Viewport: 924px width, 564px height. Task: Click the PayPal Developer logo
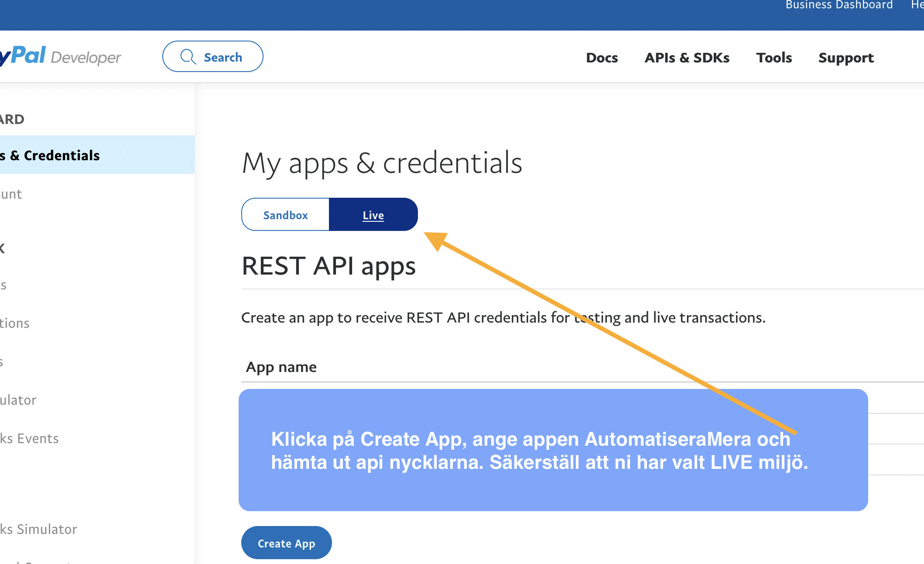tap(60, 56)
